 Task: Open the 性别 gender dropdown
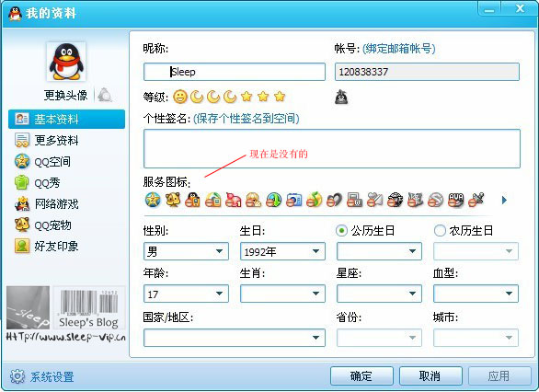(x=186, y=251)
